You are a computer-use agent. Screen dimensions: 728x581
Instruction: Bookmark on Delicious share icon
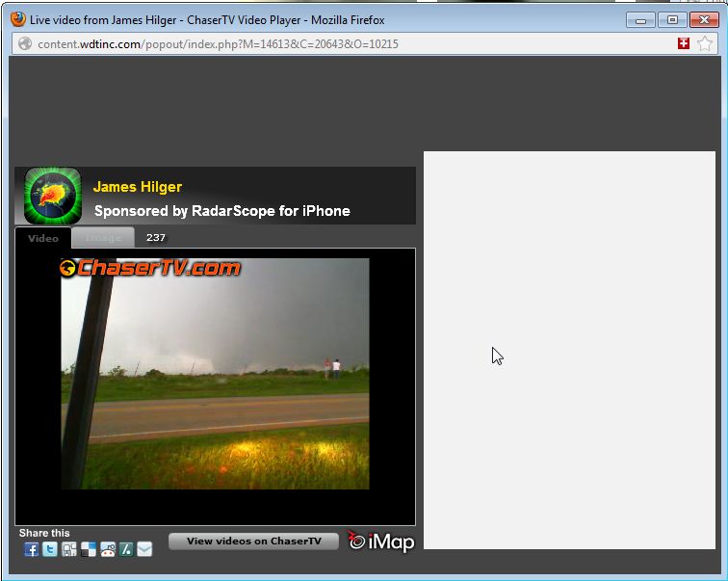88,549
